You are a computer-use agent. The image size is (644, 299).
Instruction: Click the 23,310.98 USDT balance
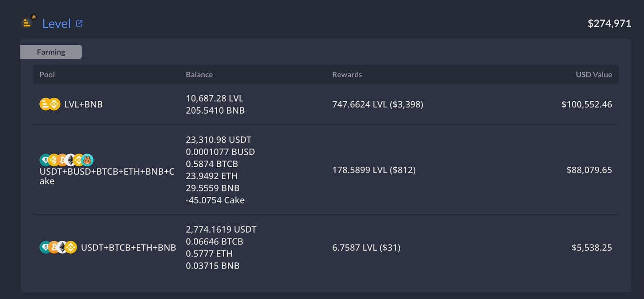pos(218,140)
